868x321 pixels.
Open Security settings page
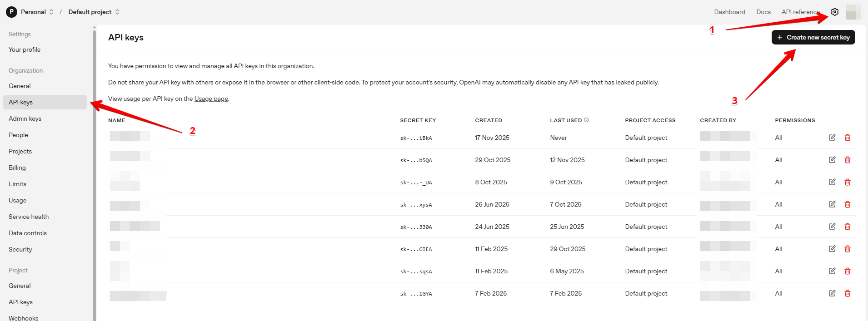coord(20,249)
